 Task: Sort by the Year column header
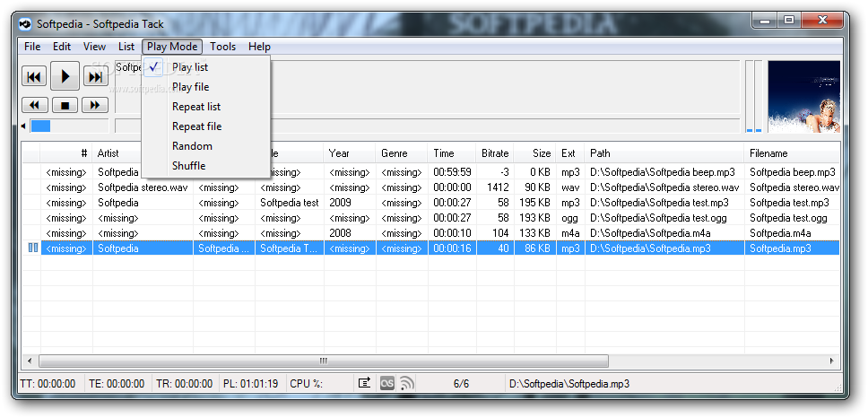pos(350,153)
